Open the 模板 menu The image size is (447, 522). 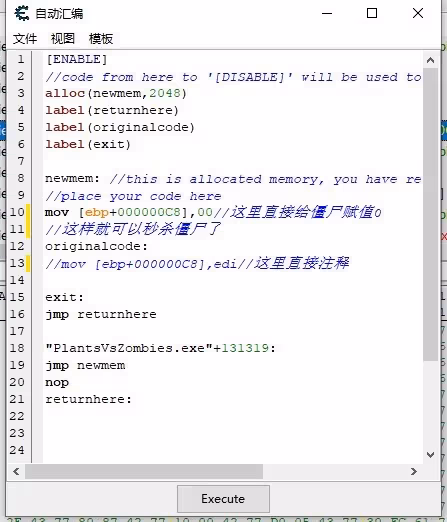click(101, 39)
